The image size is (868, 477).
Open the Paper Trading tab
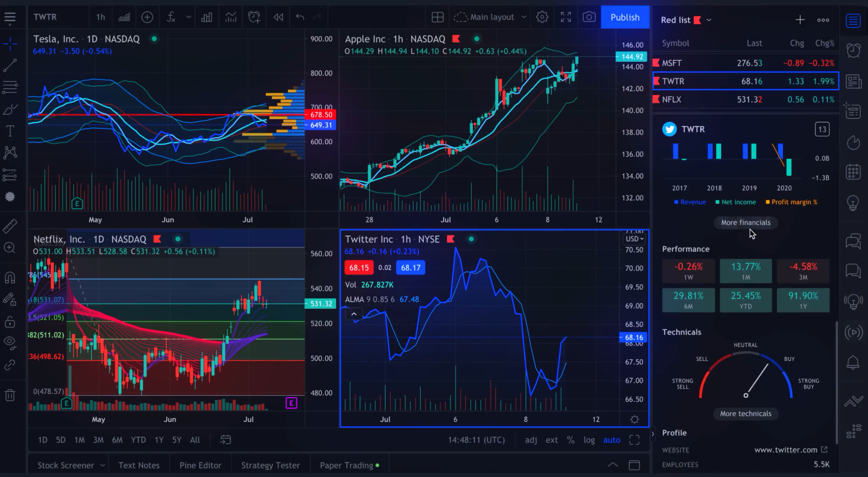click(345, 465)
